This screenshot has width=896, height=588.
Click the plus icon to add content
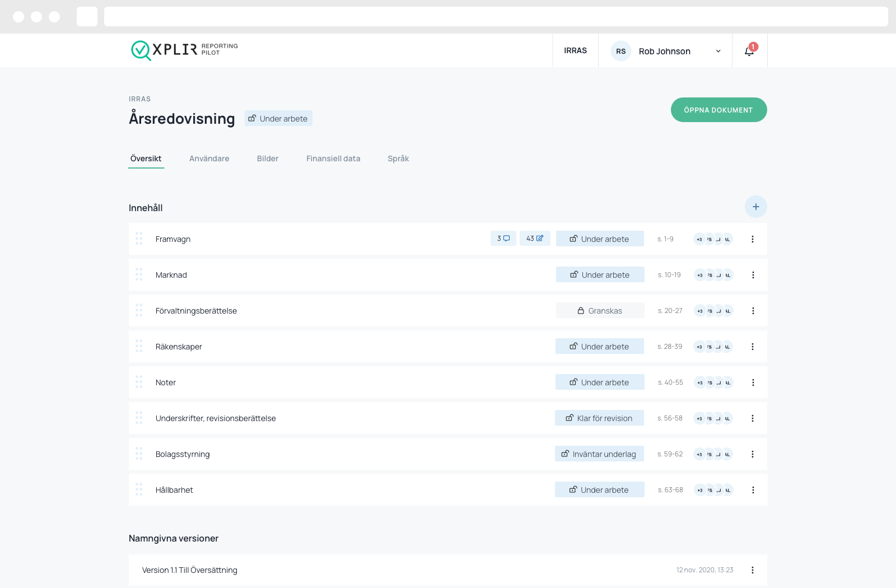(x=755, y=207)
